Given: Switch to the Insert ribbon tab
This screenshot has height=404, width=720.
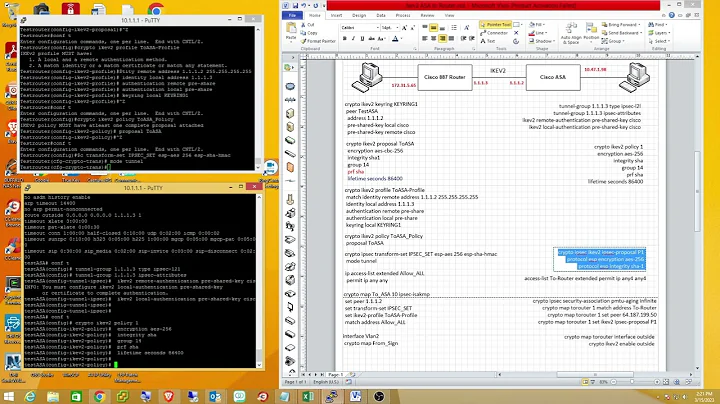Looking at the screenshot, I should (x=337, y=15).
